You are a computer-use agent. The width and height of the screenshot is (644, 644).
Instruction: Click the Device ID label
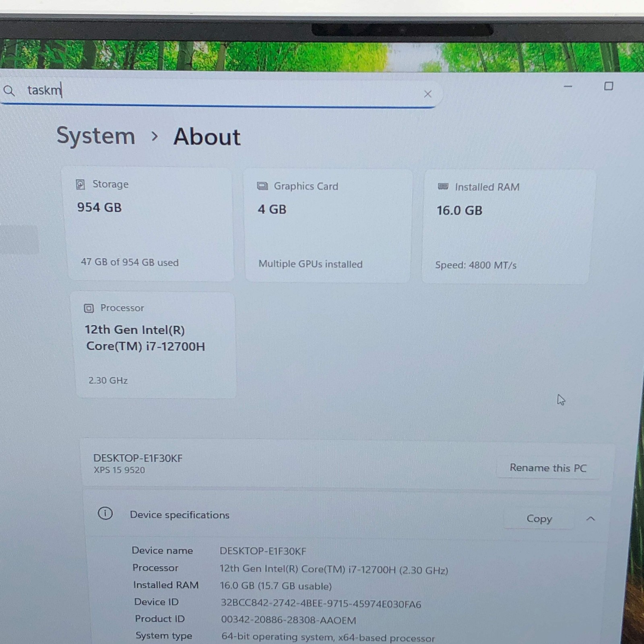coord(156,602)
